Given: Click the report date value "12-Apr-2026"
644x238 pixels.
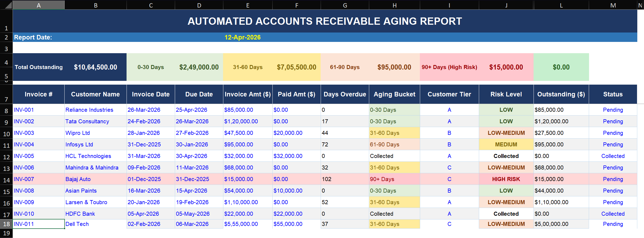Looking at the screenshot, I should pyautogui.click(x=242, y=37).
